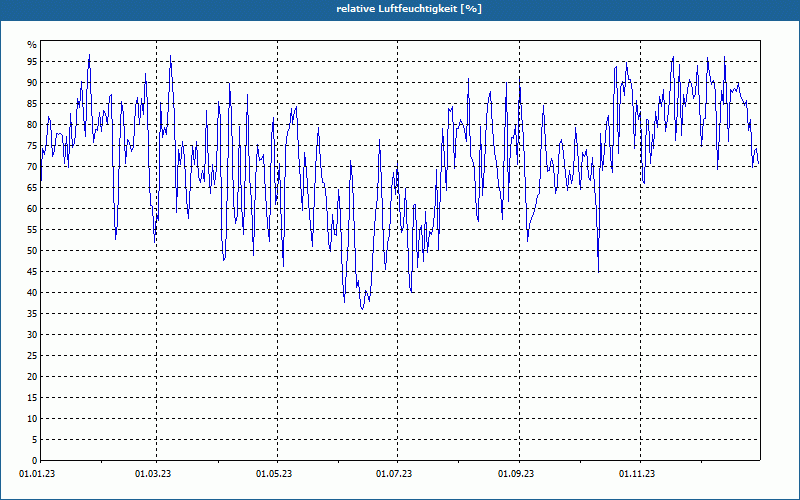Click the y-axis label 30
Image resolution: width=800 pixels, height=500 pixels.
tap(32, 335)
